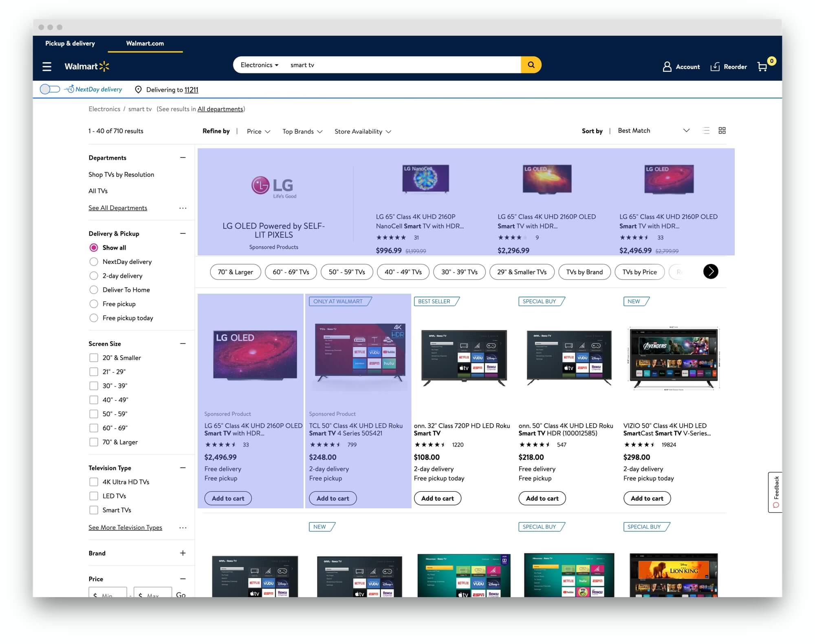Select the 60" - 69" TVs chip
Viewport: 815px width, 644px height.
point(291,272)
